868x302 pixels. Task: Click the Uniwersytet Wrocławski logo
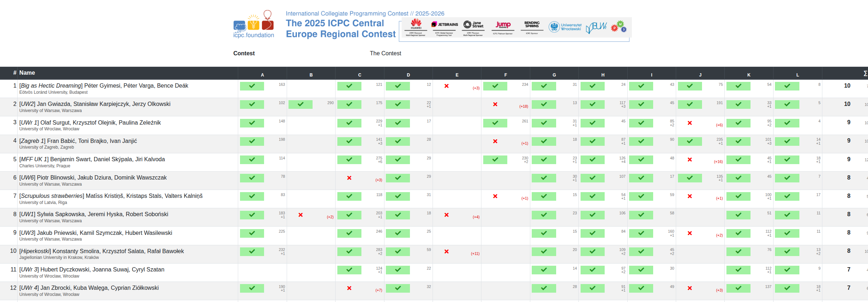(x=565, y=27)
